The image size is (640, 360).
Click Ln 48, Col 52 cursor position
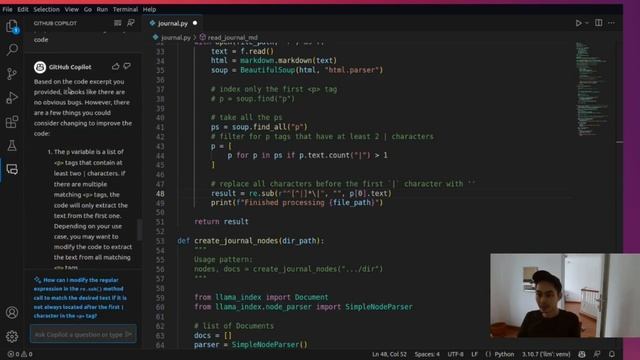click(x=389, y=354)
